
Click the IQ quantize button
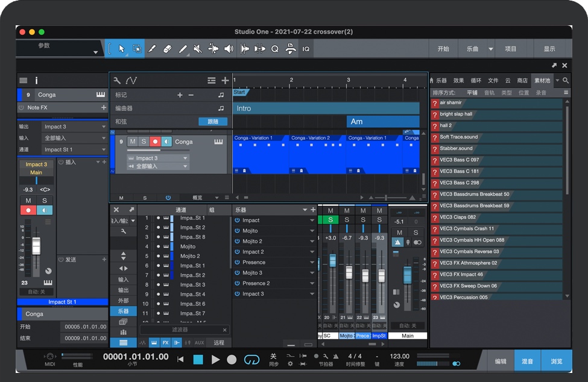tap(306, 49)
